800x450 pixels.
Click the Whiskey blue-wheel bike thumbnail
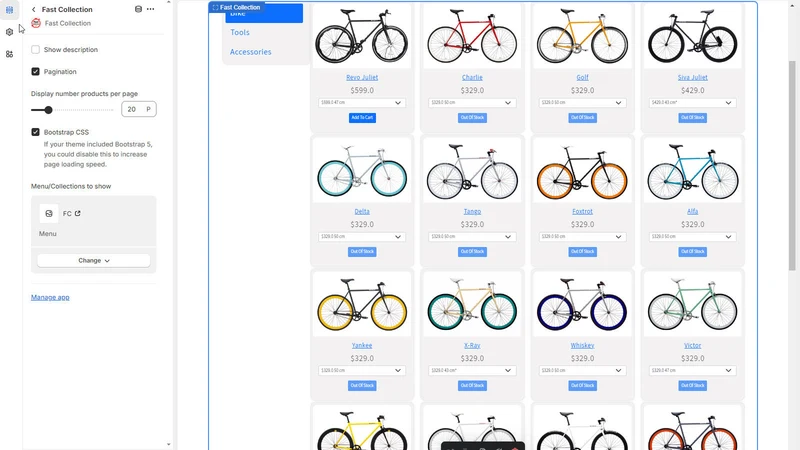tap(582, 305)
